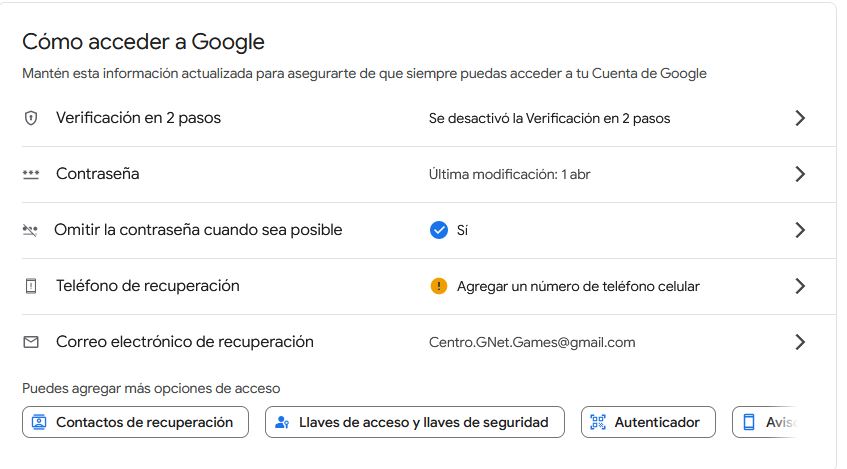Expand the Verificación en 2 pasos row arrow
The height and width of the screenshot is (469, 847).
pos(799,118)
